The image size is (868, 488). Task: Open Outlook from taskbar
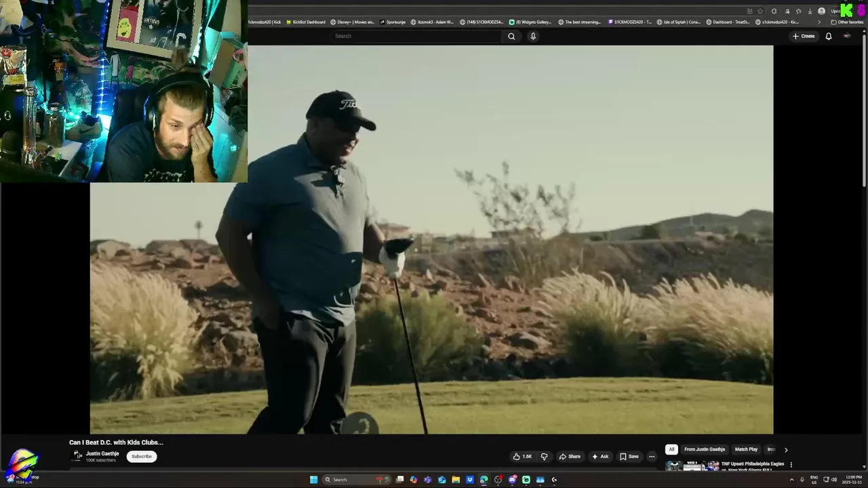442,480
